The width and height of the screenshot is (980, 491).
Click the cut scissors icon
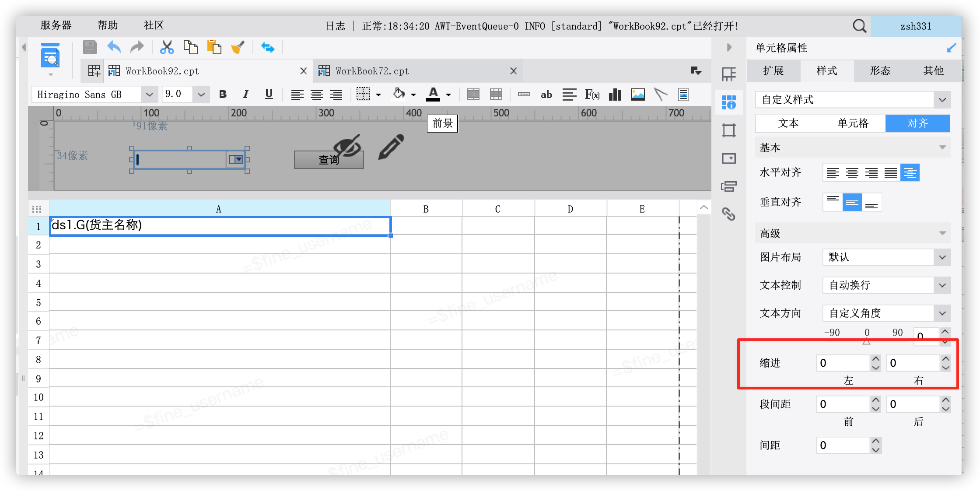167,47
